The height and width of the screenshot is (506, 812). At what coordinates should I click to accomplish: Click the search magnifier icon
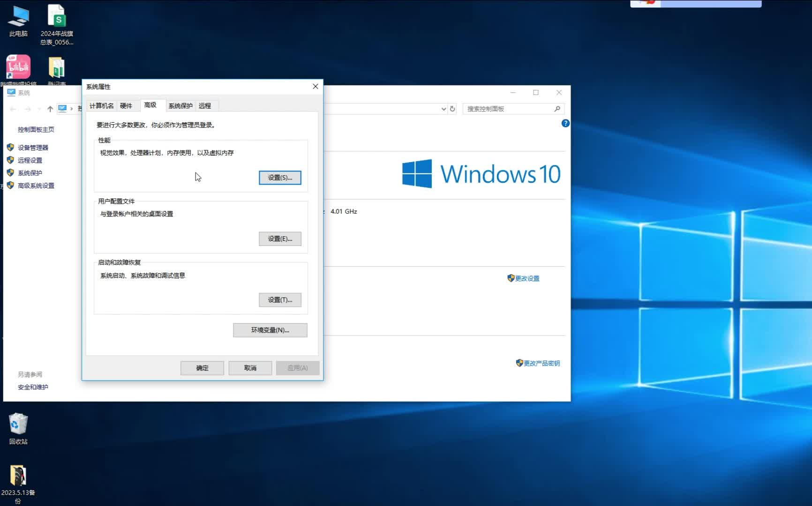[x=557, y=109]
